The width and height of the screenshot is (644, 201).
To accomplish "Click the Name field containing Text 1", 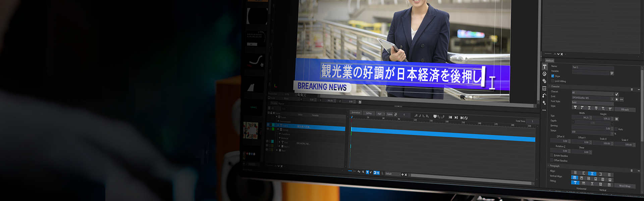I will coord(593,67).
